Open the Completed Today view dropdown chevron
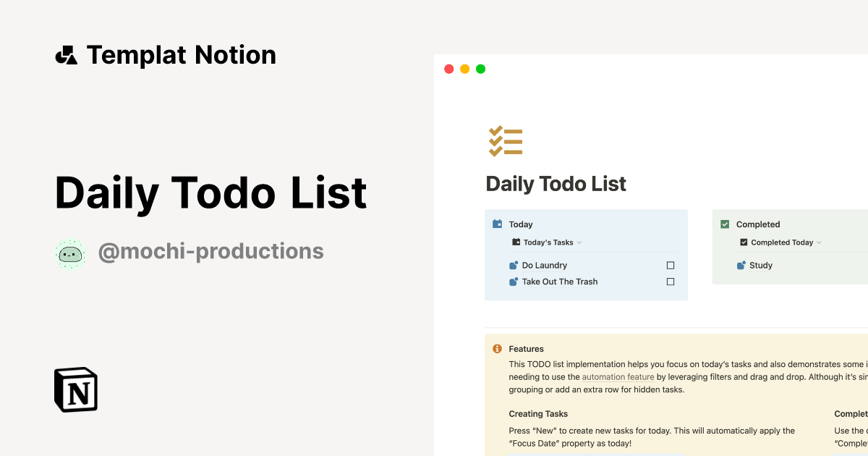Image resolution: width=868 pixels, height=456 pixels. (818, 242)
